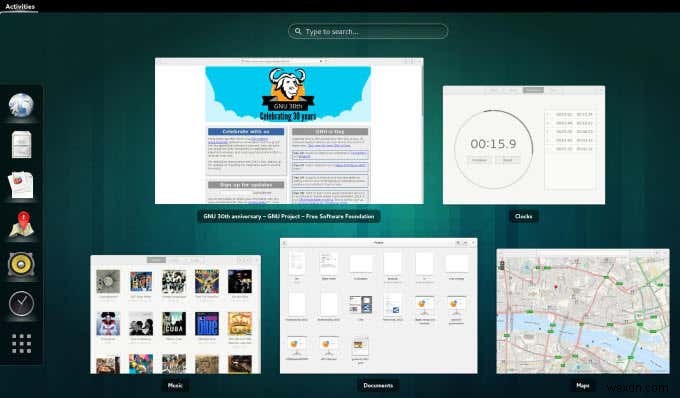680x398 pixels.
Task: Click the 'Documents' window caption
Action: click(x=378, y=385)
